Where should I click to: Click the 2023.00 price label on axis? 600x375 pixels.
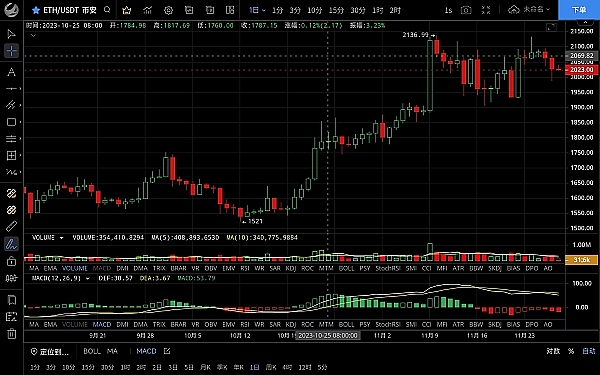[x=582, y=70]
